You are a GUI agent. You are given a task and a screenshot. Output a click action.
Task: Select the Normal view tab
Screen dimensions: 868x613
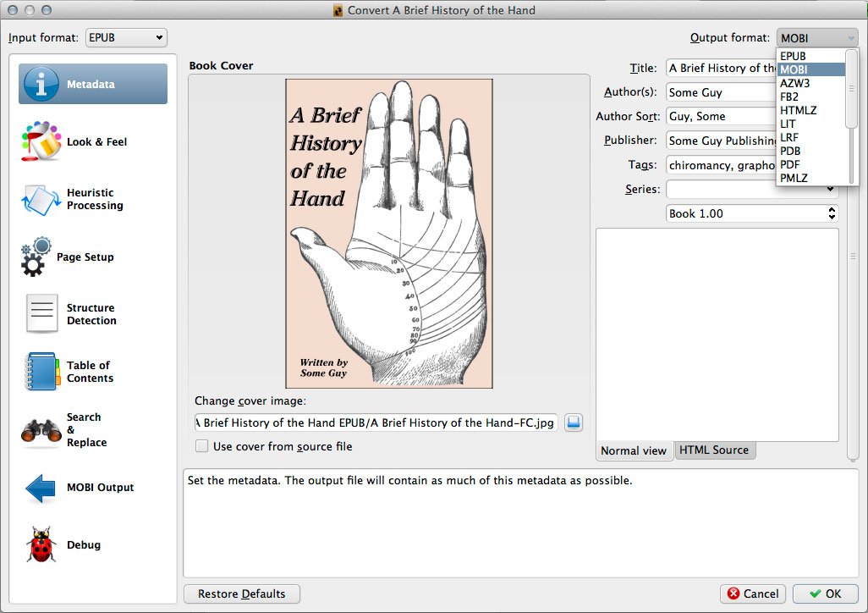(x=634, y=451)
